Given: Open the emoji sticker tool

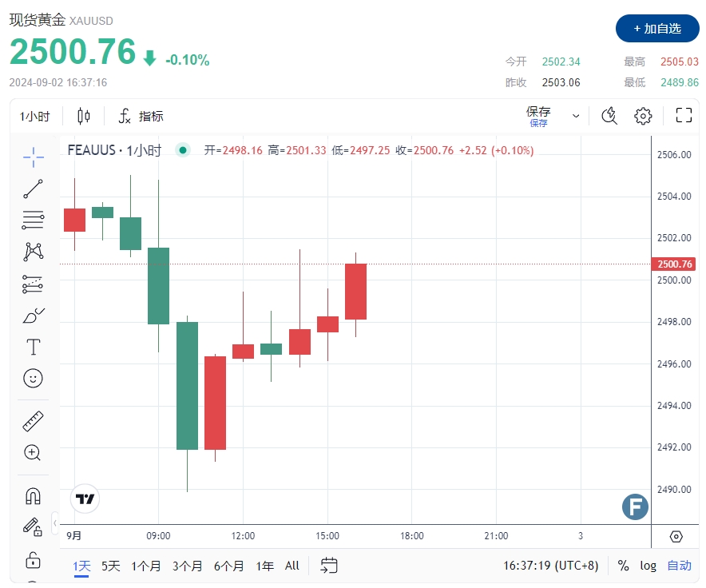Looking at the screenshot, I should [x=33, y=378].
